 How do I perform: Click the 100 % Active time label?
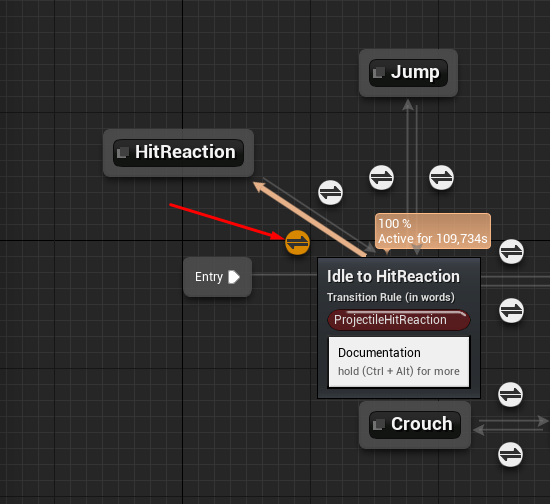tap(433, 231)
